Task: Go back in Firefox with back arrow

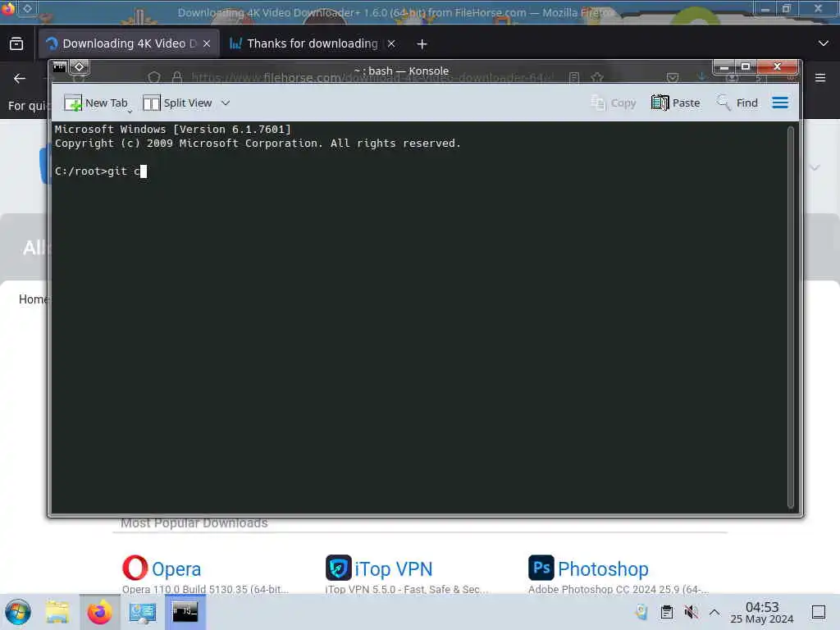Action: [20, 78]
